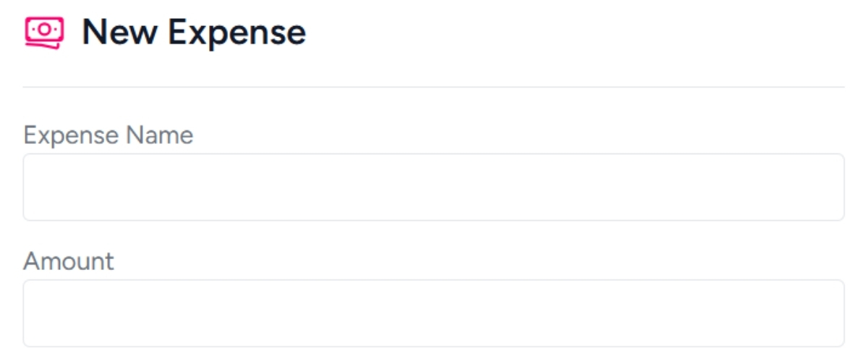868x362 pixels.
Task: Focus the Expense Name input field
Action: [433, 187]
